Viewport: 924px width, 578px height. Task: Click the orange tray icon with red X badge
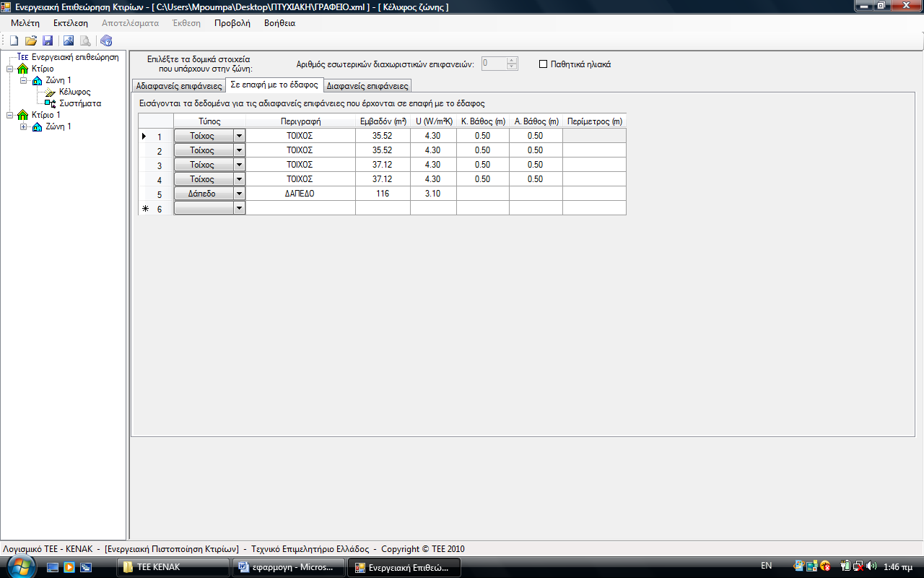(x=825, y=566)
